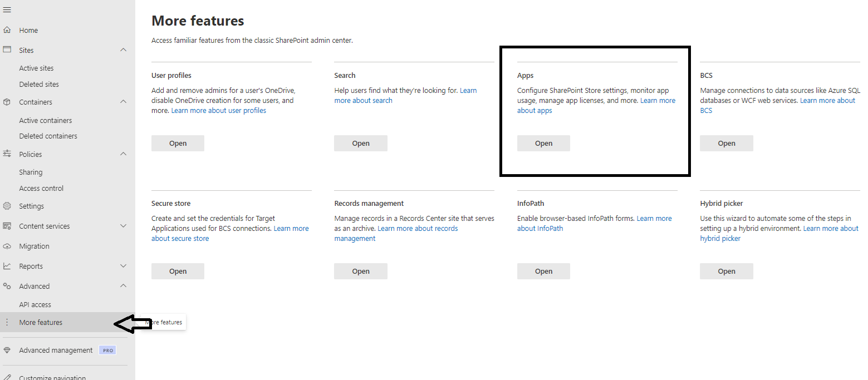Click the Hybrid picker card title
This screenshot has width=868, height=380.
coord(722,203)
